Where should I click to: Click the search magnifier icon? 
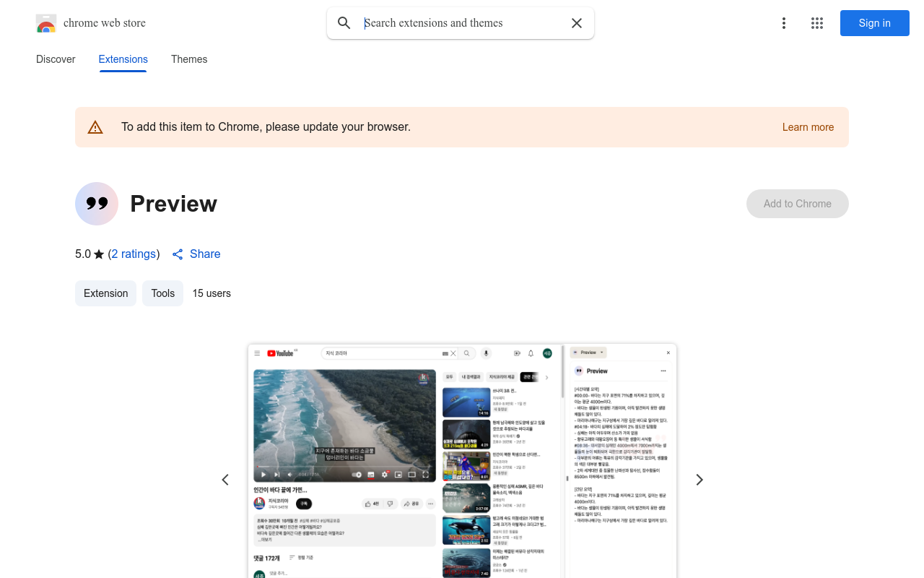[344, 23]
